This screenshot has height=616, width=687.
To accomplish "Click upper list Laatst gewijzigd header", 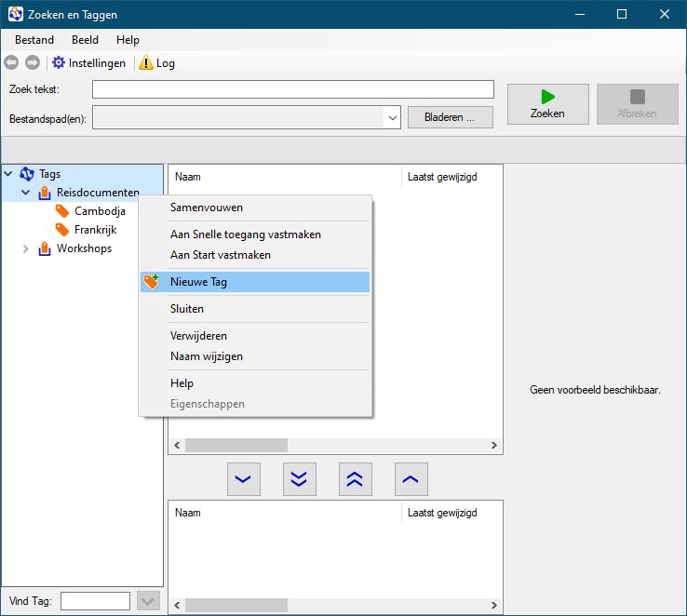I will (x=452, y=177).
